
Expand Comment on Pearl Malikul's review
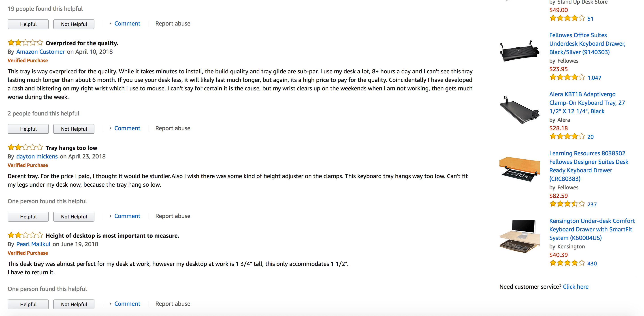point(127,304)
